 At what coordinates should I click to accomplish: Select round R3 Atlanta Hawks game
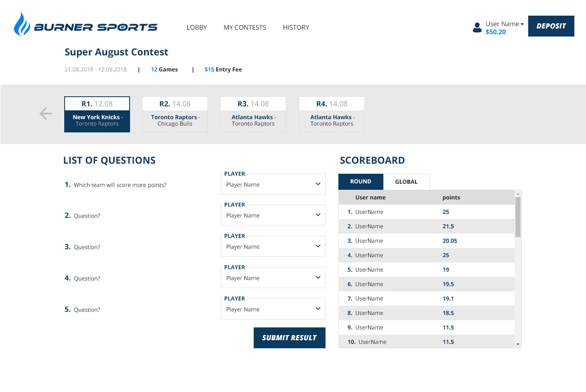[253, 114]
